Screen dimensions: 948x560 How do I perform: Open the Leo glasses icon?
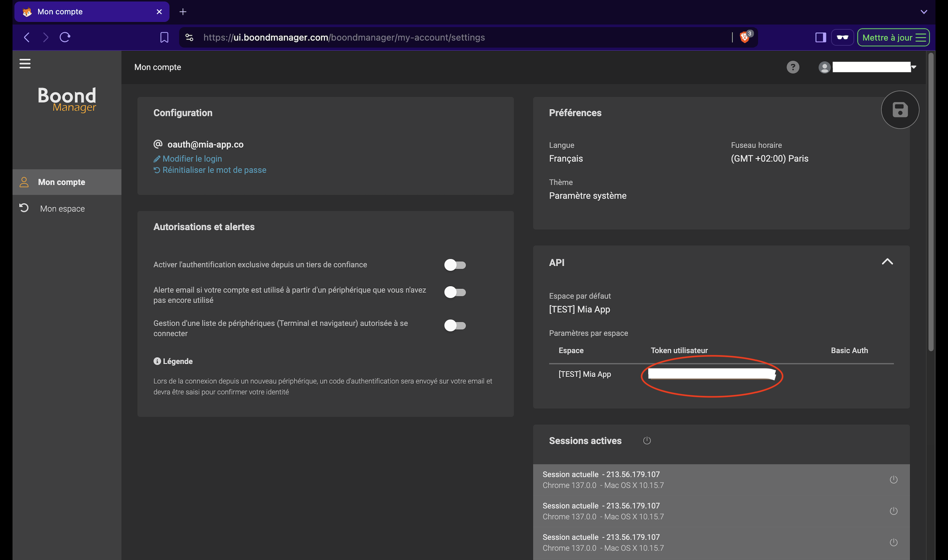(x=842, y=38)
